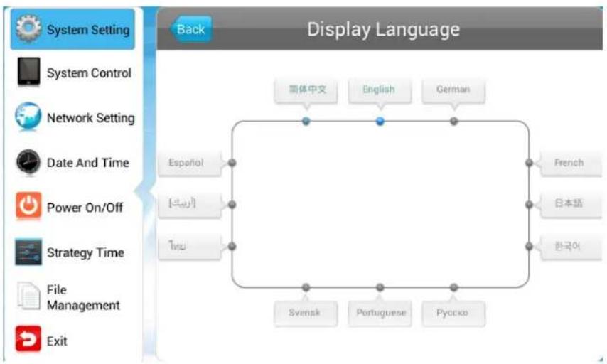Select the radio dot above Русско
This screenshot has height=364, width=607.
(454, 287)
